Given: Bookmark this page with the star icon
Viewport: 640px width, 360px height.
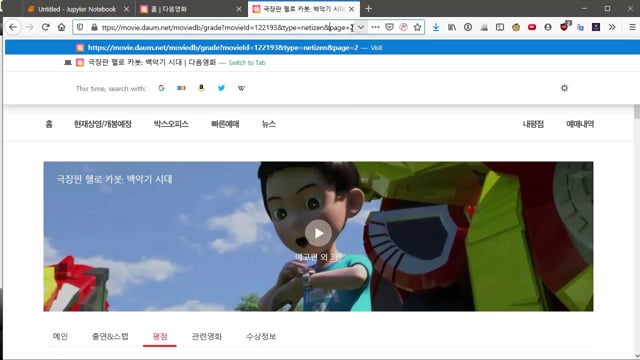Looking at the screenshot, I should point(417,27).
